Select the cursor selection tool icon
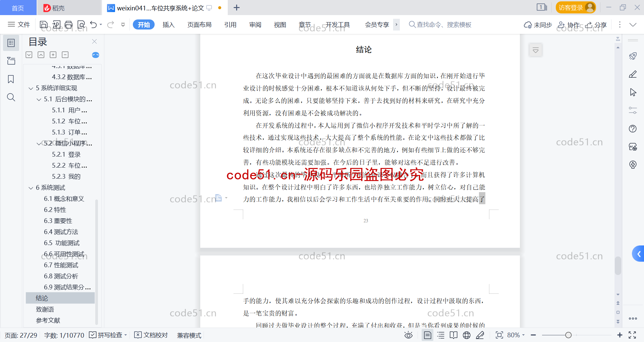 (x=633, y=92)
